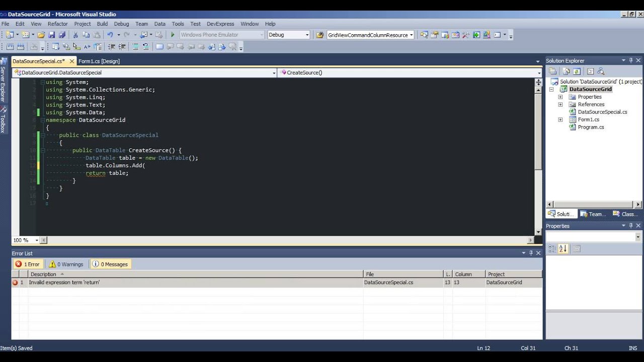Click the Cut scissors icon

click(75, 35)
